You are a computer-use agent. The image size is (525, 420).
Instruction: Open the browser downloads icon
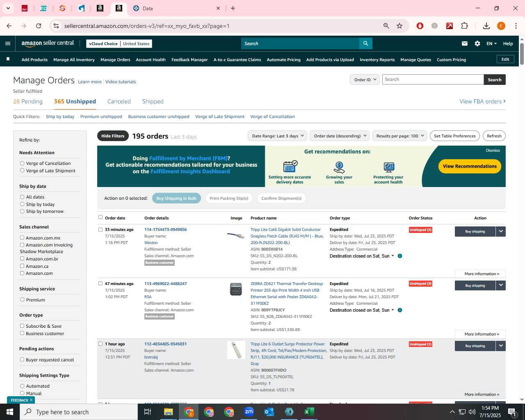coord(486,26)
